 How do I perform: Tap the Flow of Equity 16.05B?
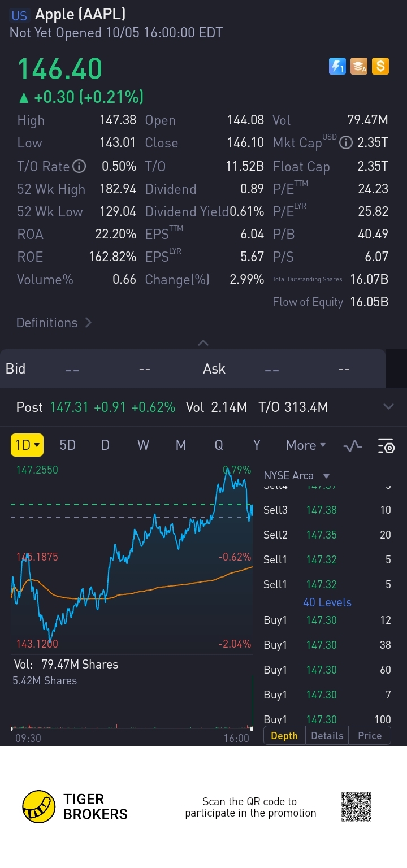(x=369, y=302)
